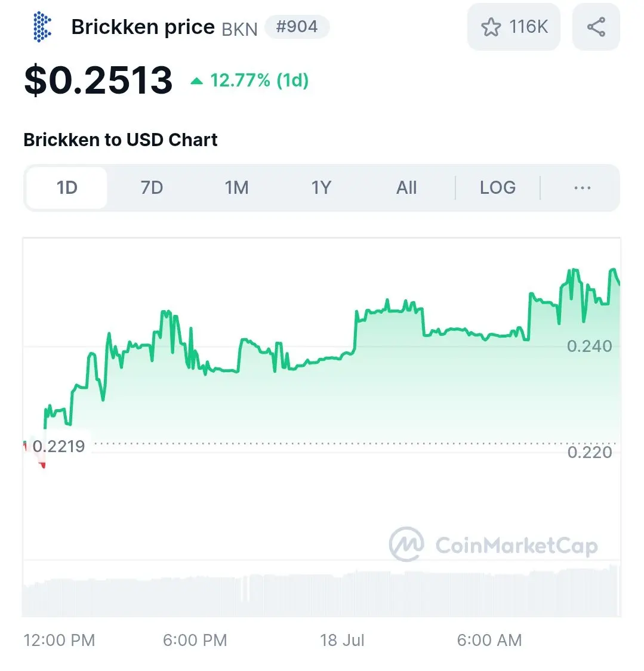Screen dimensions: 644x671
Task: Select the 1D timeframe tab
Action: 67,187
